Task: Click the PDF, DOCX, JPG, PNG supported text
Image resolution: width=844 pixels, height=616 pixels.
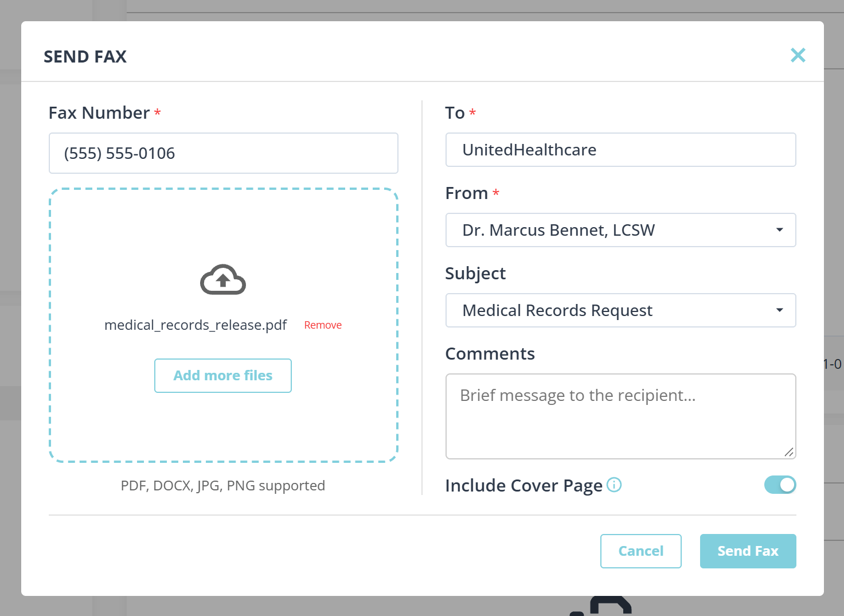Action: (x=223, y=486)
